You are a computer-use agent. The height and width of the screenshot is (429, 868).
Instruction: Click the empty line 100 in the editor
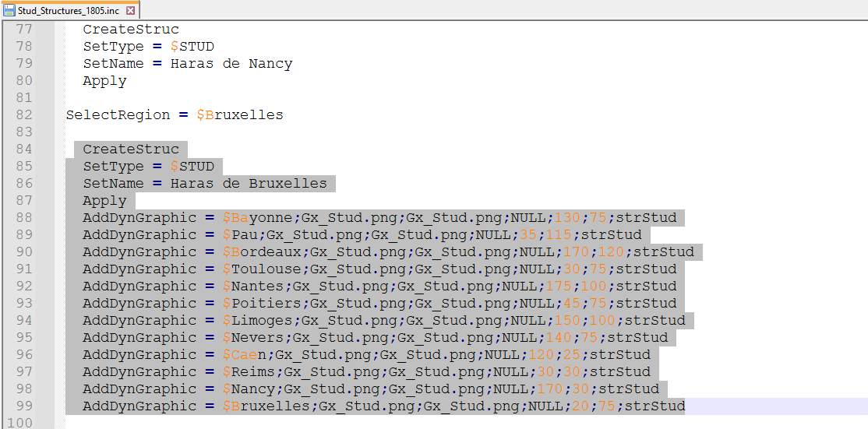coord(465,422)
